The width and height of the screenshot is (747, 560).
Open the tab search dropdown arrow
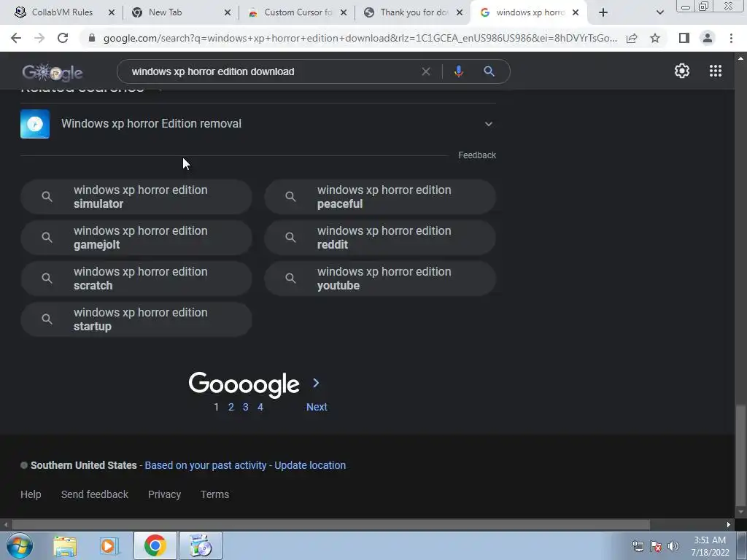pos(659,12)
